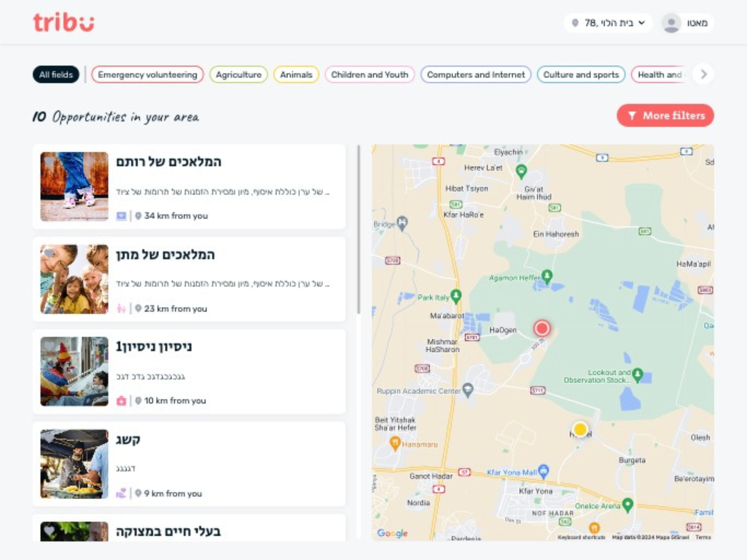Click the category icon in the 34 km card
The image size is (747, 560).
[121, 216]
